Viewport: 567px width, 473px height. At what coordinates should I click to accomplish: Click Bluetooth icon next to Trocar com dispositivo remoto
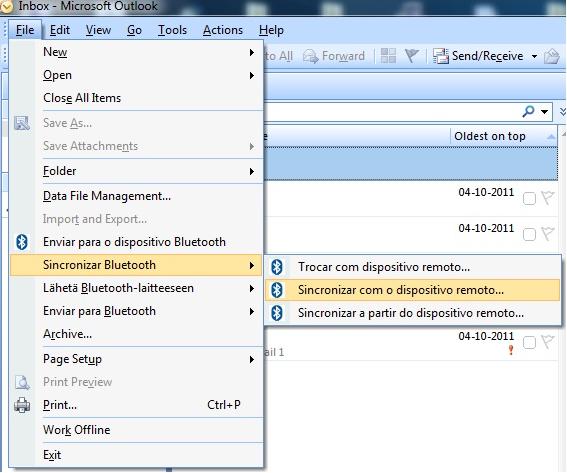(277, 267)
